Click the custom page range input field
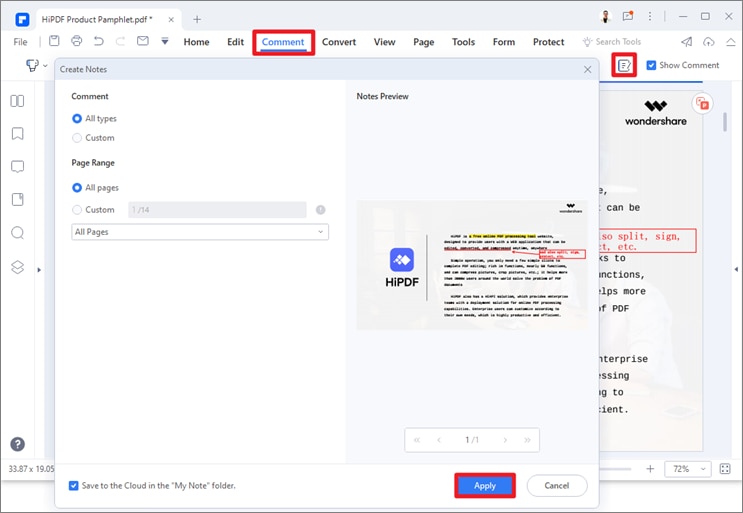Screen dimensions: 743x513 click(x=217, y=210)
